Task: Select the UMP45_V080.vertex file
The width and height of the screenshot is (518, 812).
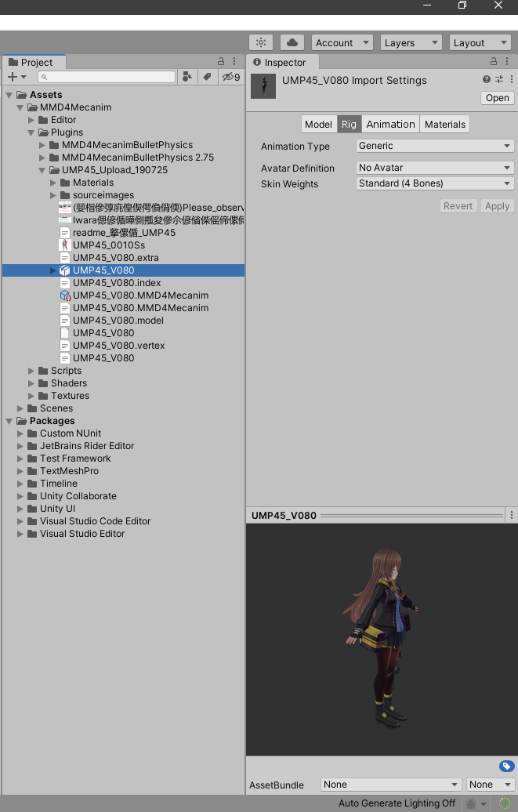Action: click(x=118, y=346)
